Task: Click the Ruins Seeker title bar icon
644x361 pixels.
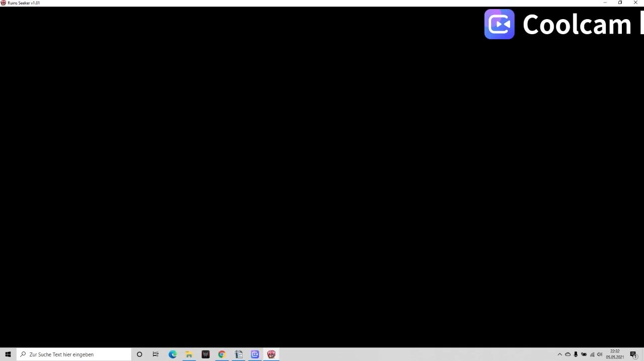Action: click(x=4, y=3)
